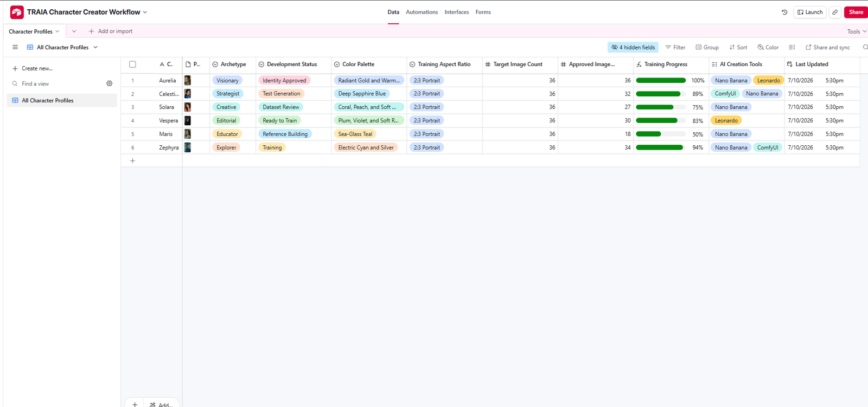Click the red Share button
This screenshot has height=407, width=868.
point(856,12)
